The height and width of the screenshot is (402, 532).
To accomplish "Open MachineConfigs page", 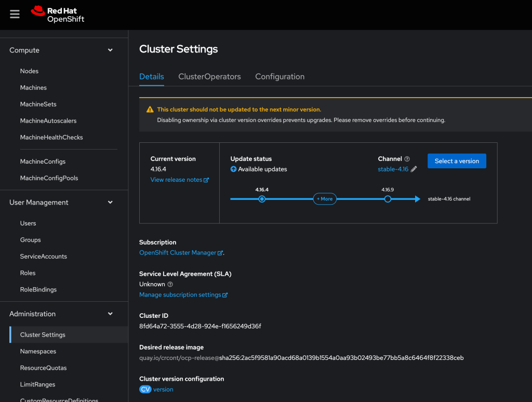I will [x=43, y=162].
